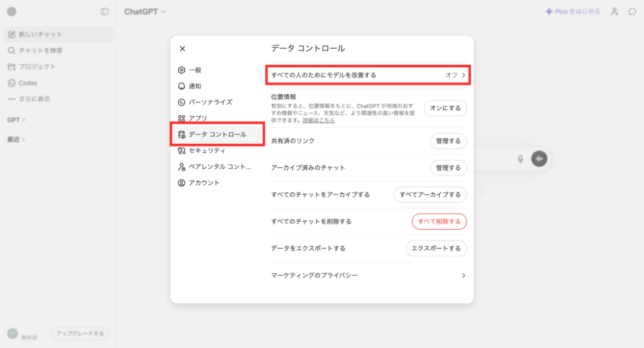Click the オンにする location button
644x348 pixels.
click(445, 108)
